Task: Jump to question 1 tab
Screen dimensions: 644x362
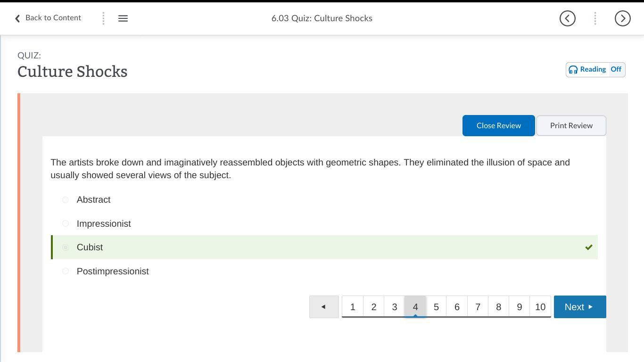Action: tap(353, 307)
